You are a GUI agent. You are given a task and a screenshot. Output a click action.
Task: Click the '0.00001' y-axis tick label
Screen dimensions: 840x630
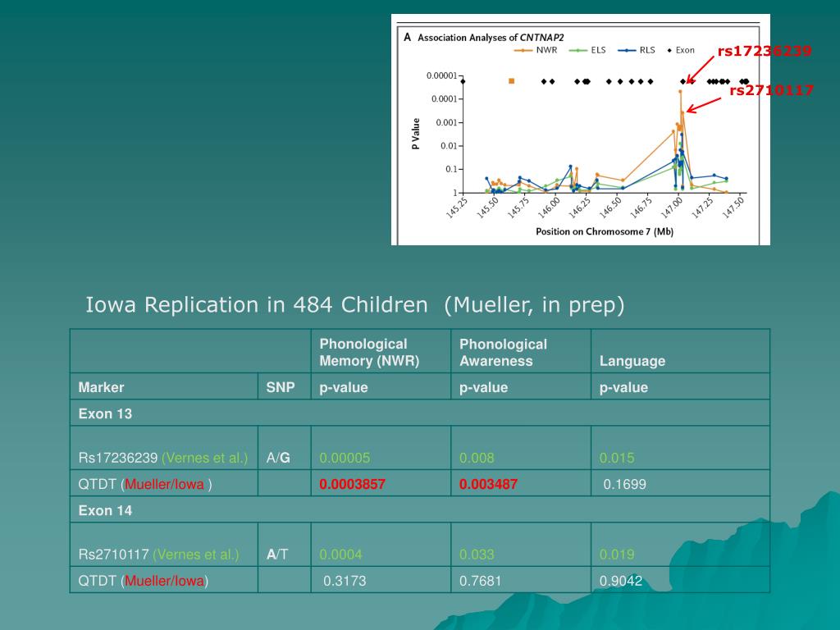pyautogui.click(x=441, y=75)
